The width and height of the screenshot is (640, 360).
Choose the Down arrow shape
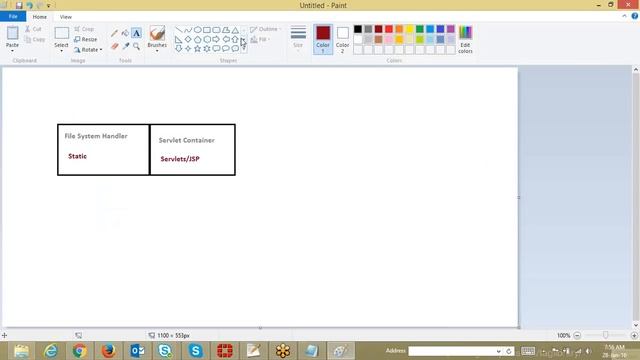click(x=179, y=49)
